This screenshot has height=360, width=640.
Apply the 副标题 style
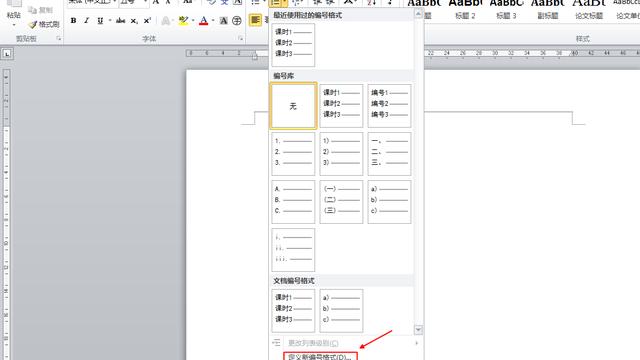[548, 10]
